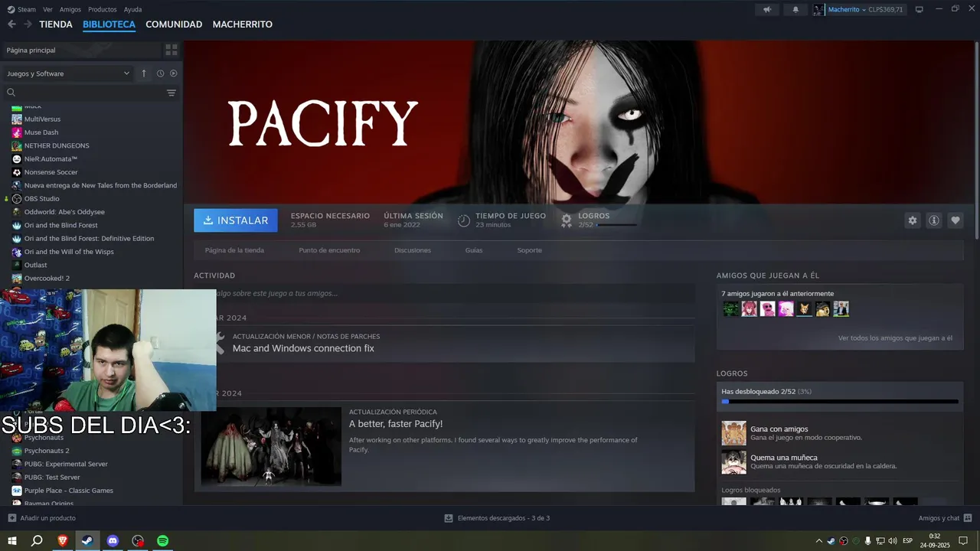Open the Ayuda menu
Screen dimensions: 980x551
pyautogui.click(x=132, y=9)
